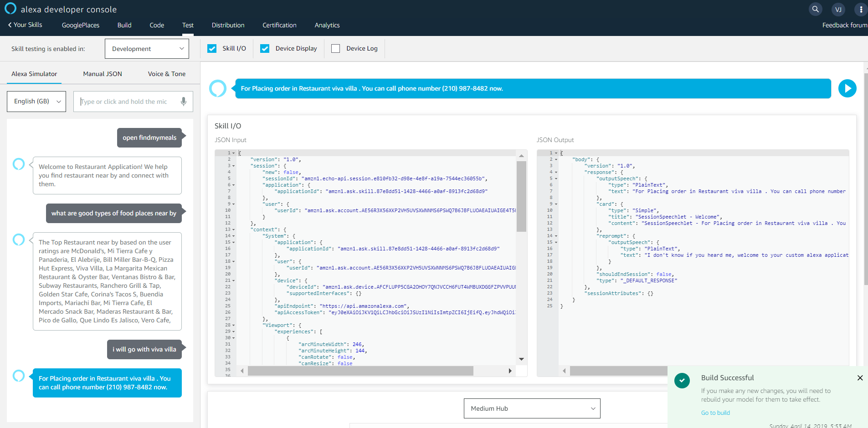
Task: Collapse the "device" block in JSON Input
Action: pyautogui.click(x=234, y=280)
